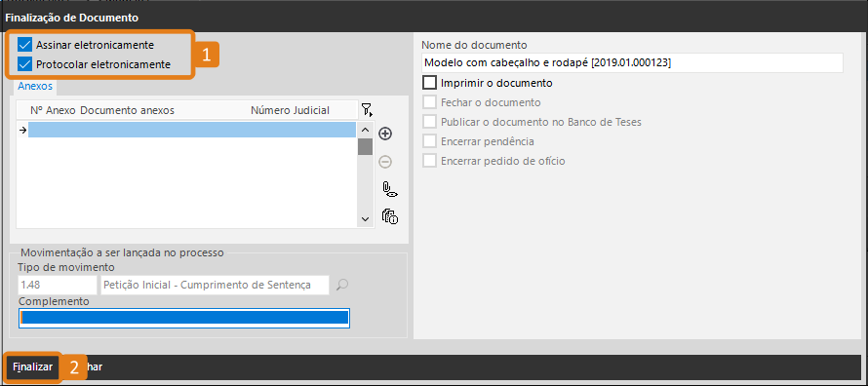The height and width of the screenshot is (386, 868).
Task: Click the row indicator arrow in attachments grid
Action: click(22, 130)
